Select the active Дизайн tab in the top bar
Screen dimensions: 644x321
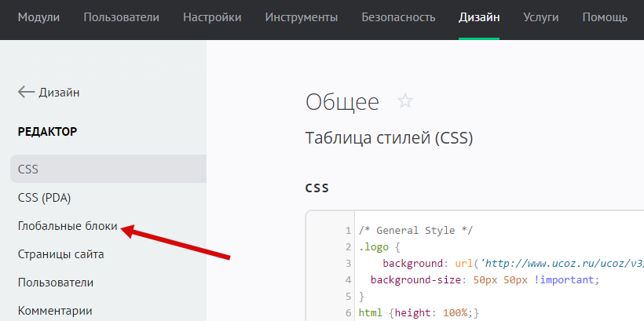point(479,17)
